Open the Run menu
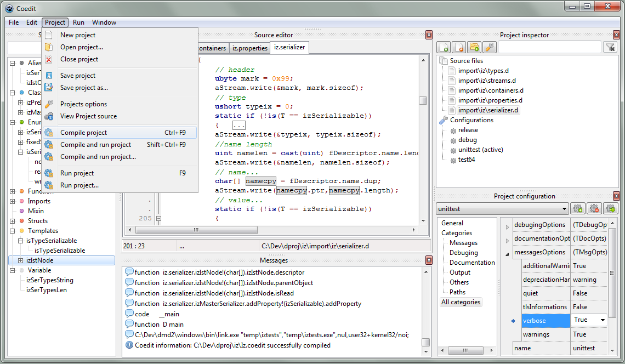Screen dimensions: 625x364 pos(78,22)
